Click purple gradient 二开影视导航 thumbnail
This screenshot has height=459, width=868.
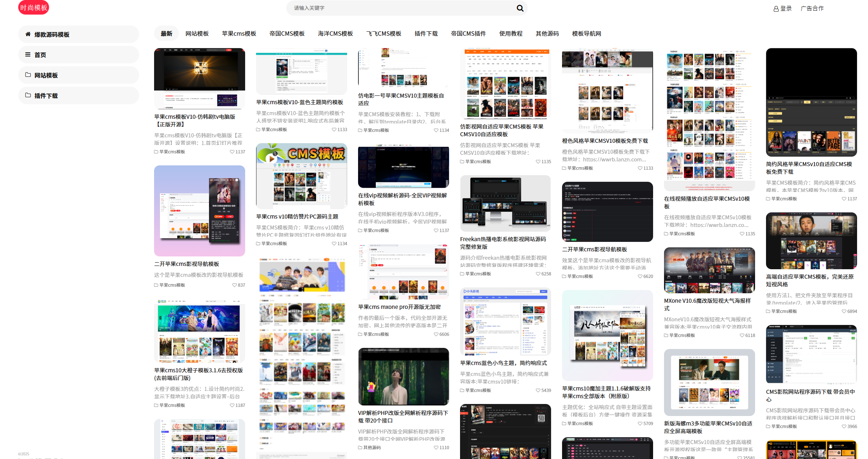click(x=200, y=211)
